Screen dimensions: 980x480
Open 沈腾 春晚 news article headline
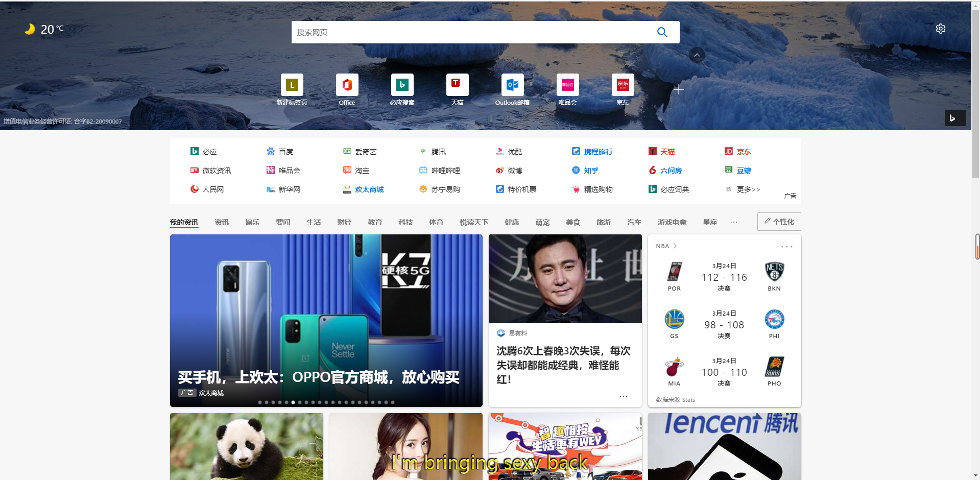click(x=564, y=365)
